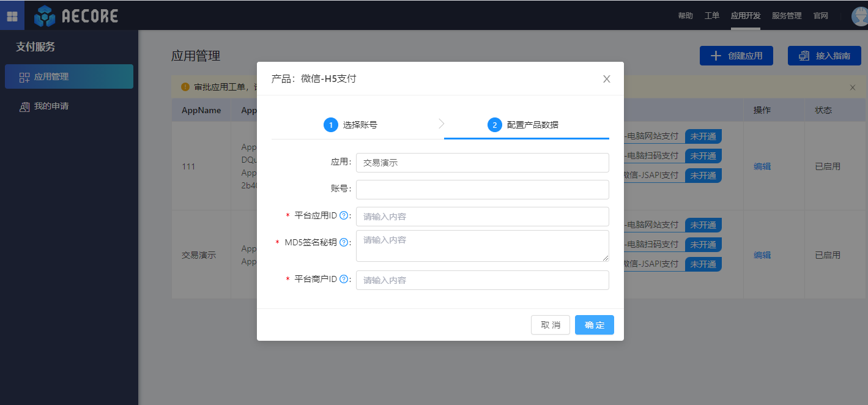868x405 pixels.
Task: Click the apps grid icon in top-left corner
Action: pos(12,16)
